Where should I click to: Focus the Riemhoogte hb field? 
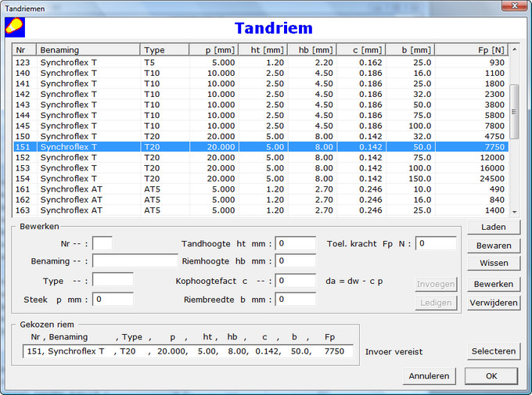(295, 260)
